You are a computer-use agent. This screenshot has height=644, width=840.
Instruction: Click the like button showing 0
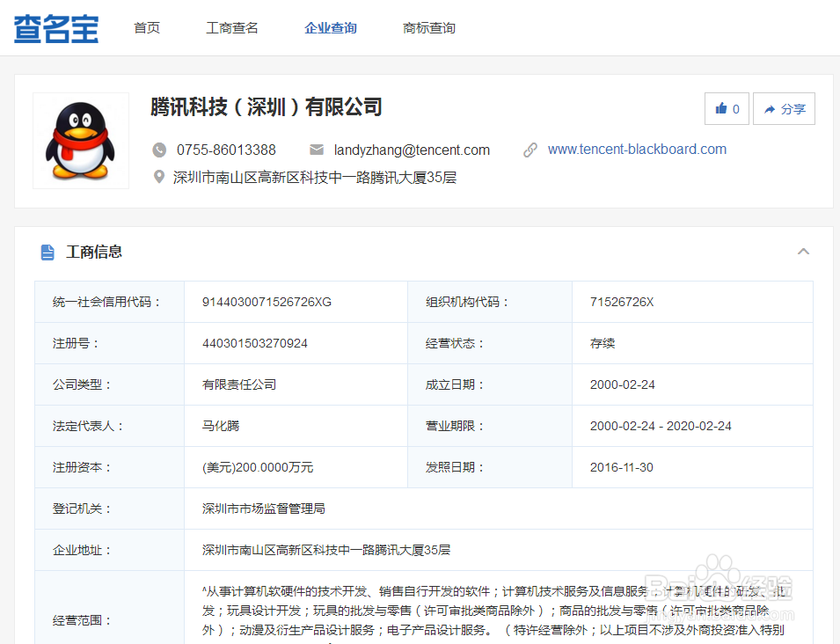(727, 108)
